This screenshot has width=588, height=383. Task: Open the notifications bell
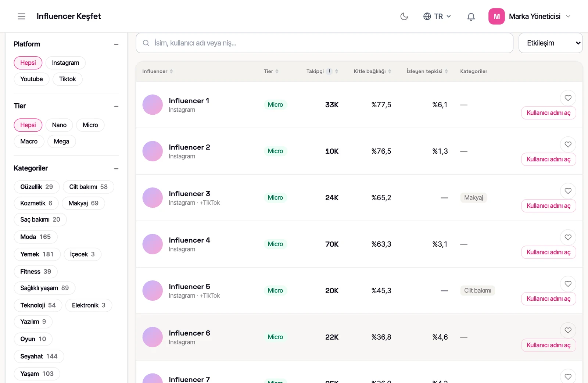(x=471, y=16)
